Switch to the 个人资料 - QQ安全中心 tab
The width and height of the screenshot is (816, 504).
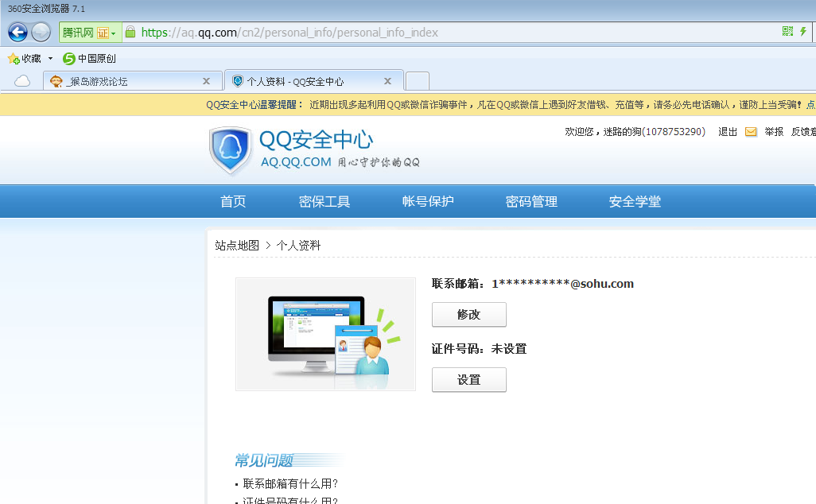[314, 81]
